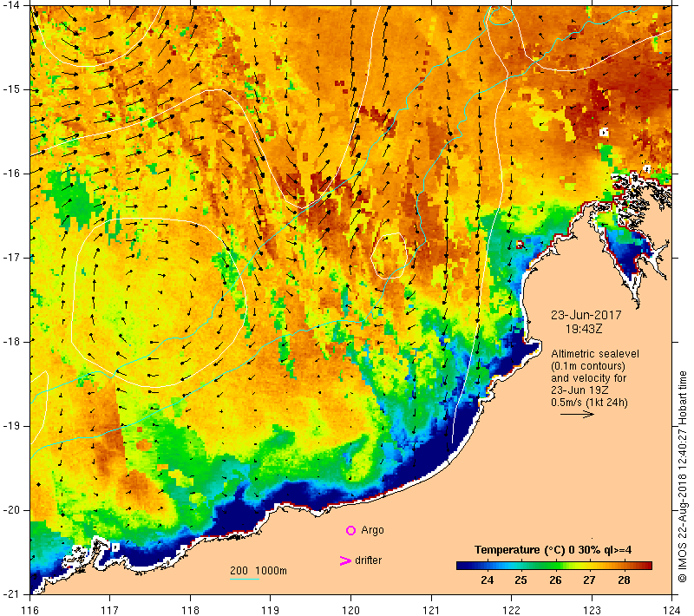694x616 pixels.
Task: Click the '0.5m/s (1kt 24h)' scale text
Action: (589, 403)
